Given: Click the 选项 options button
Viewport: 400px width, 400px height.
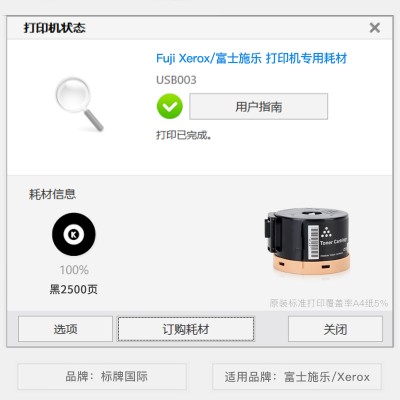Looking at the screenshot, I should (x=65, y=329).
